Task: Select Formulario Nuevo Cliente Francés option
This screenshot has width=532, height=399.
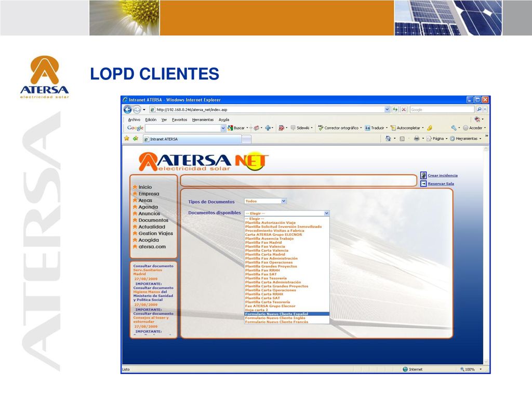Action: tap(287, 322)
